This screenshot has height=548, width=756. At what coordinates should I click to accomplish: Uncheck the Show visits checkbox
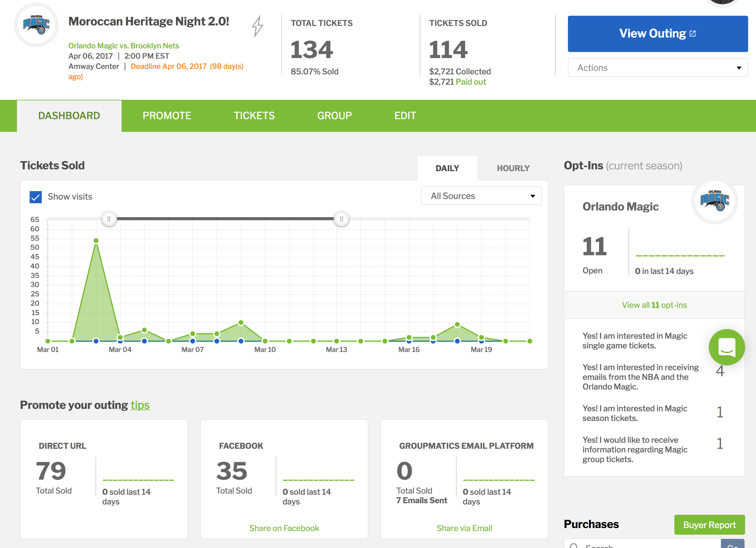36,197
